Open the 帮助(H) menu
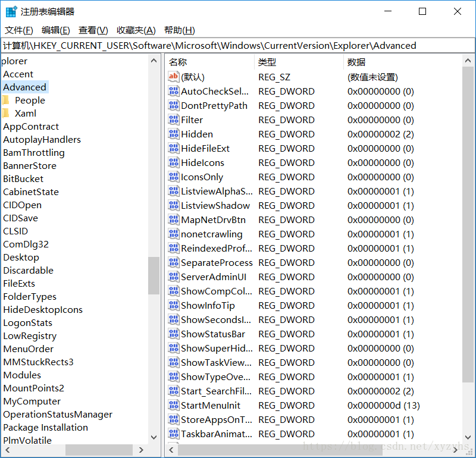Viewport: 476px width, 458px height. [180, 30]
